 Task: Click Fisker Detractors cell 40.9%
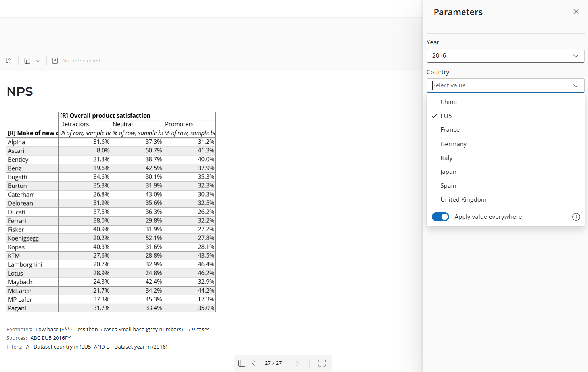(84, 229)
